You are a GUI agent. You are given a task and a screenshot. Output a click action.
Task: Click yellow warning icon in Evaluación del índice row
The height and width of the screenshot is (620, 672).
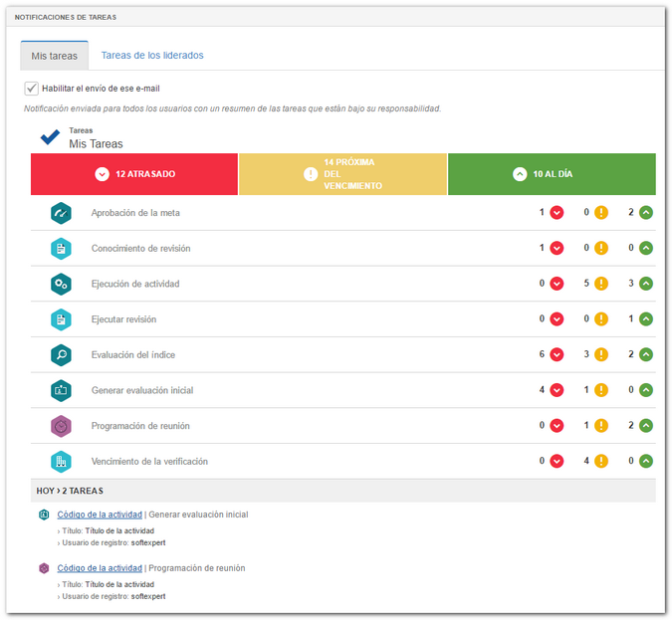tap(601, 354)
